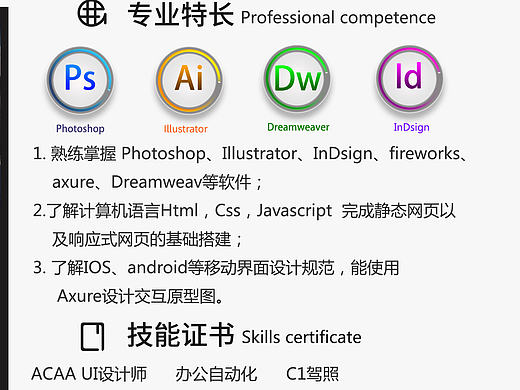The image size is (520, 390).
Task: Click the green "Dreamweaver" caption
Action: 298,127
